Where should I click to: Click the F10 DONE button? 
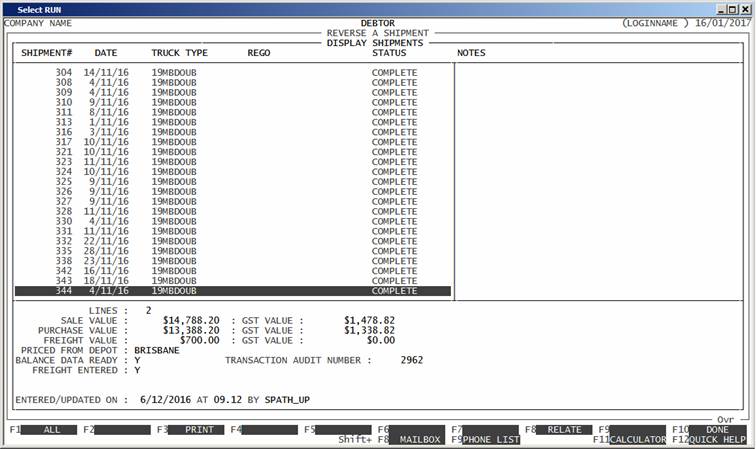point(717,430)
